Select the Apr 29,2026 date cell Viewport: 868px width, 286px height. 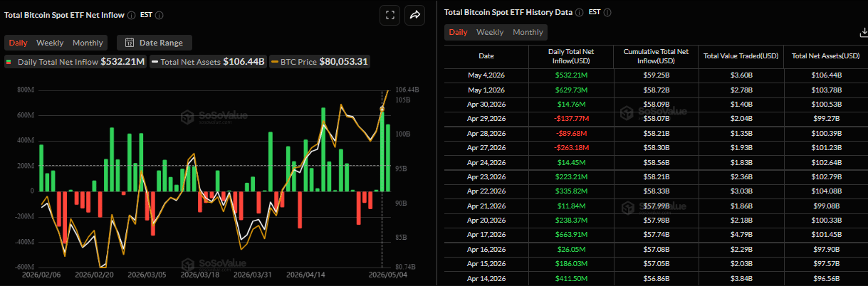[486, 119]
